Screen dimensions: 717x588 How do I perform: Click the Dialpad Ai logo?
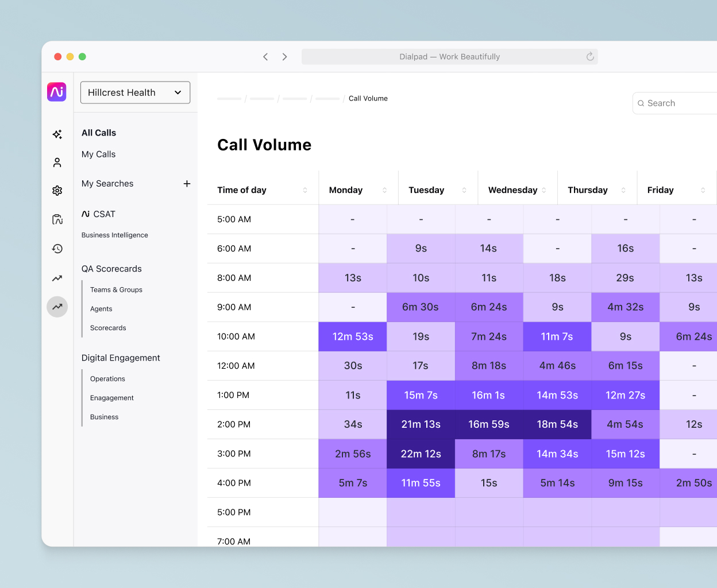pyautogui.click(x=57, y=92)
